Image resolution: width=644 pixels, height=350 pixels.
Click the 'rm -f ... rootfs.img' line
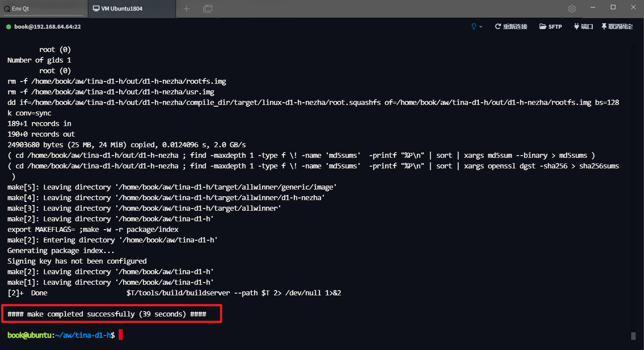117,82
